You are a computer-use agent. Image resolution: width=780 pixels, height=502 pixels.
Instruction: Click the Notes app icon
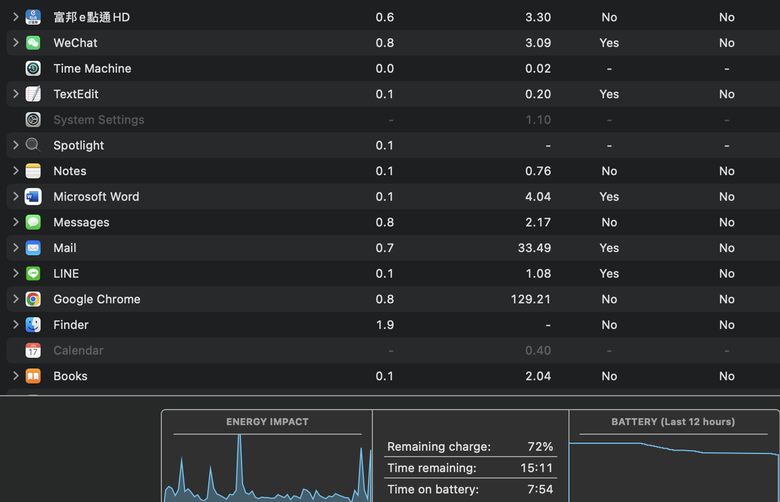click(33, 171)
